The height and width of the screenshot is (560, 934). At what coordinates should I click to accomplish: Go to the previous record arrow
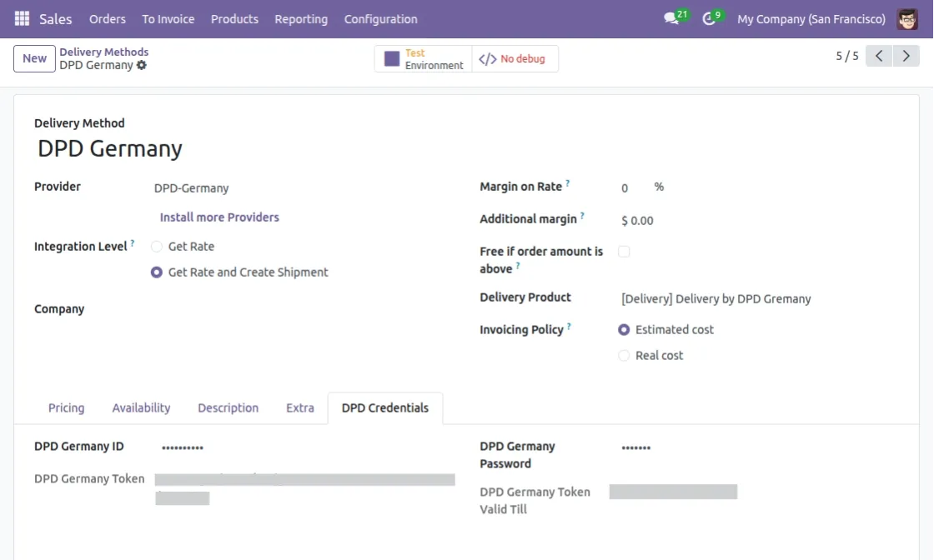coord(879,56)
